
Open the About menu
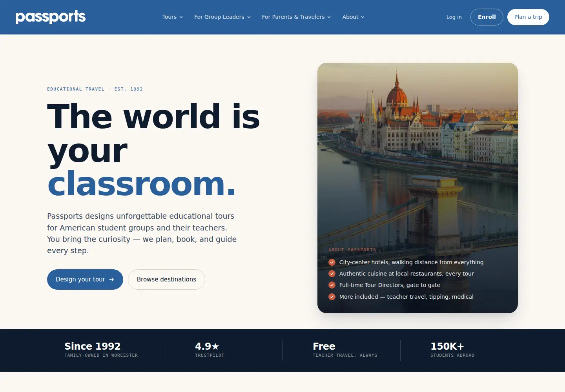(354, 17)
